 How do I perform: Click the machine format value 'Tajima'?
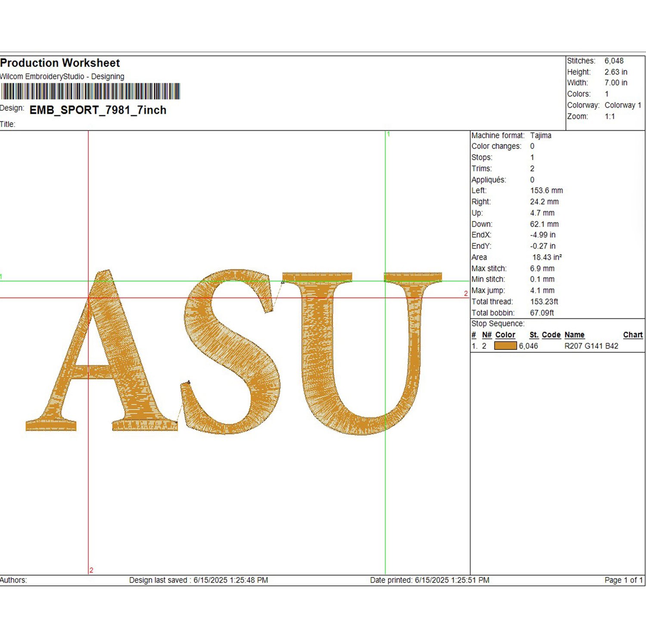click(x=540, y=135)
